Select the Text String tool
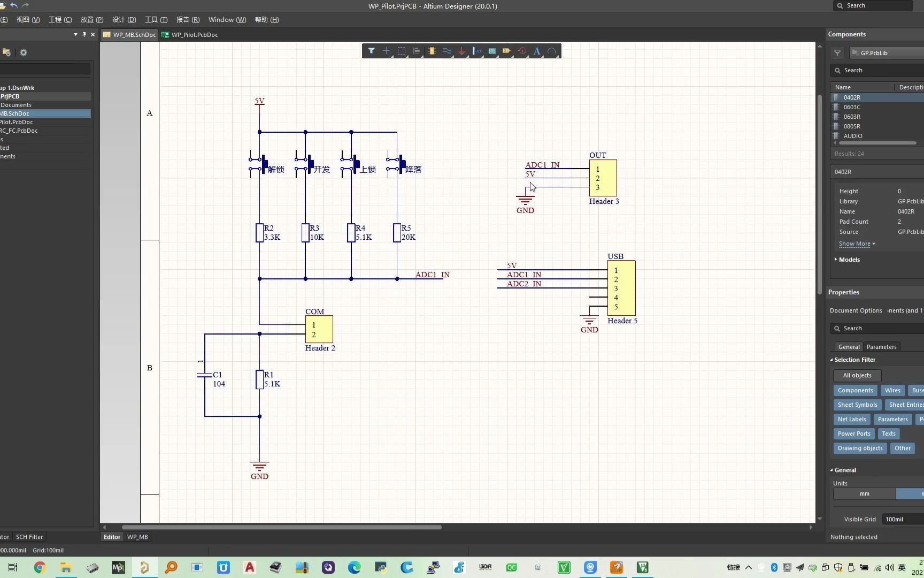924x578 pixels. click(537, 51)
